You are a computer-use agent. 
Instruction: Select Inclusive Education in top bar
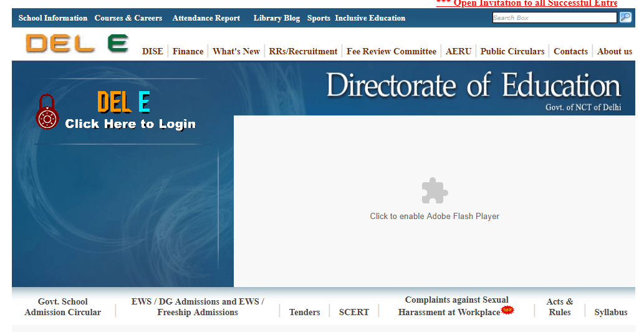point(370,18)
